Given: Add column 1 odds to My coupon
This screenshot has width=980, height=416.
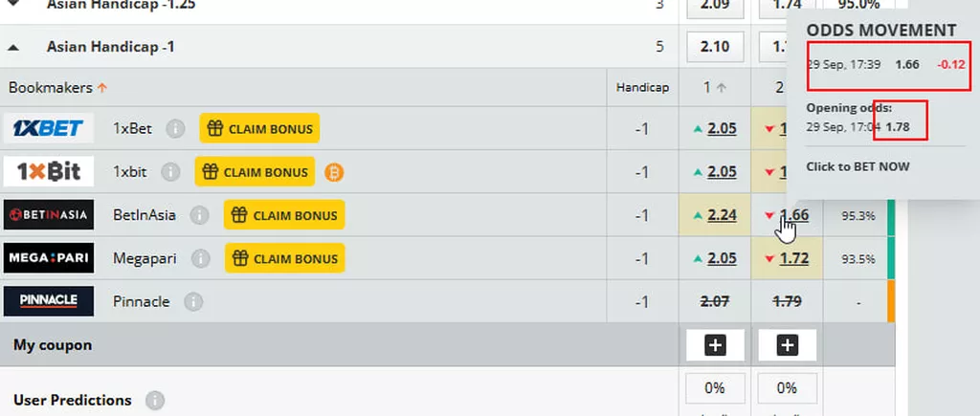Looking at the screenshot, I should coord(714,345).
